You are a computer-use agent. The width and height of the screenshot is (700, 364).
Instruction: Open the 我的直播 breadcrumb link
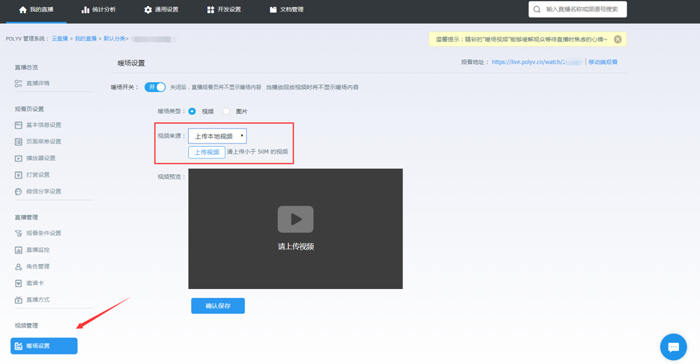point(86,39)
